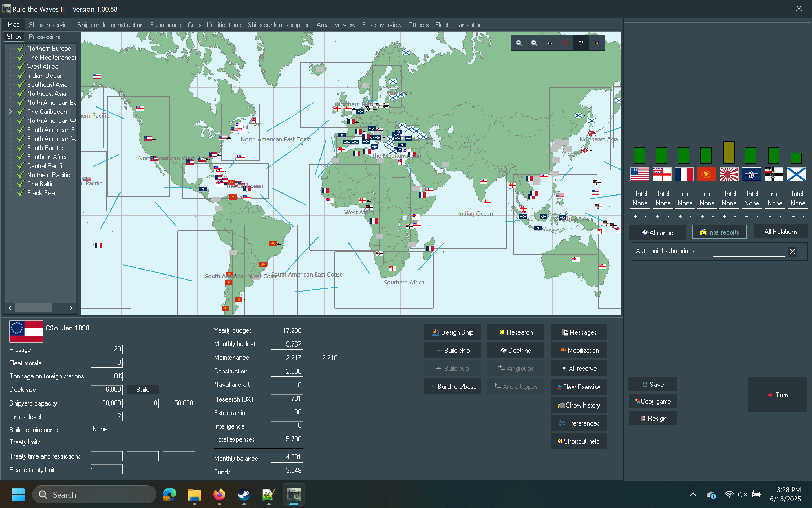
Task: Select the orange South America flag in relations panel
Action: [706, 174]
